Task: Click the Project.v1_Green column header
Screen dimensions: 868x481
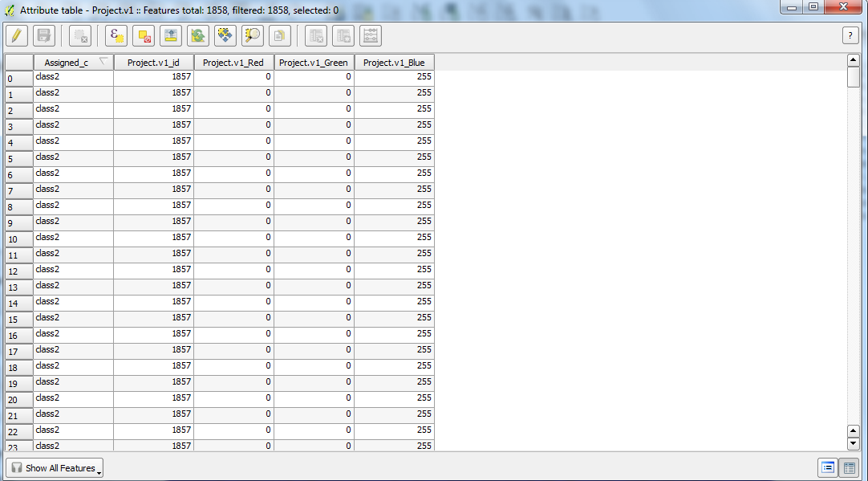Action: click(314, 63)
